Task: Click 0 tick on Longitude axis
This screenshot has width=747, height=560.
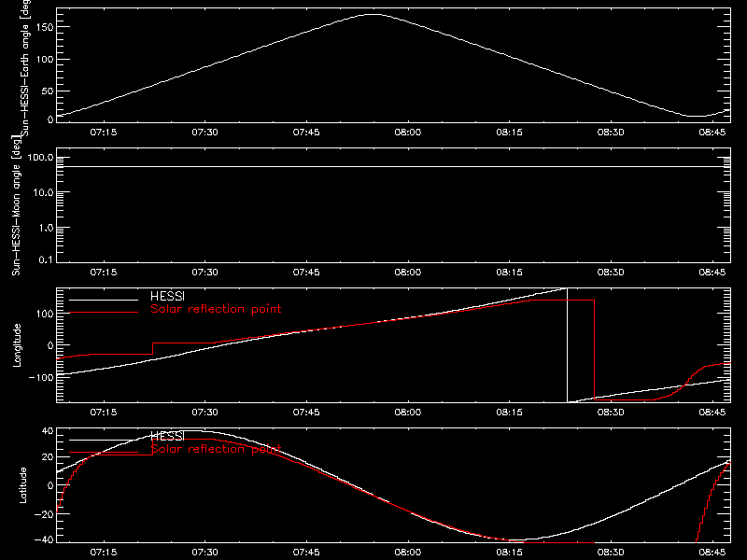Action: click(x=50, y=345)
